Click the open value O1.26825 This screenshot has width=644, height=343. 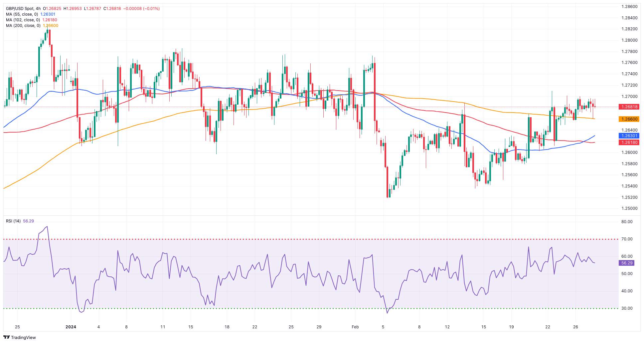[x=52, y=9]
